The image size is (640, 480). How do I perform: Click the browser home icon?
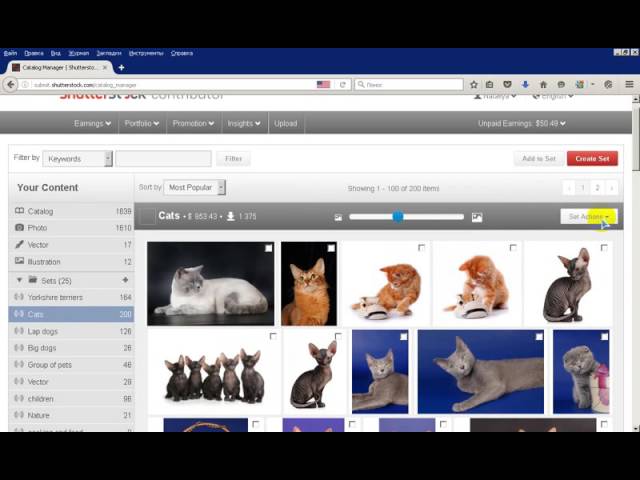543,84
